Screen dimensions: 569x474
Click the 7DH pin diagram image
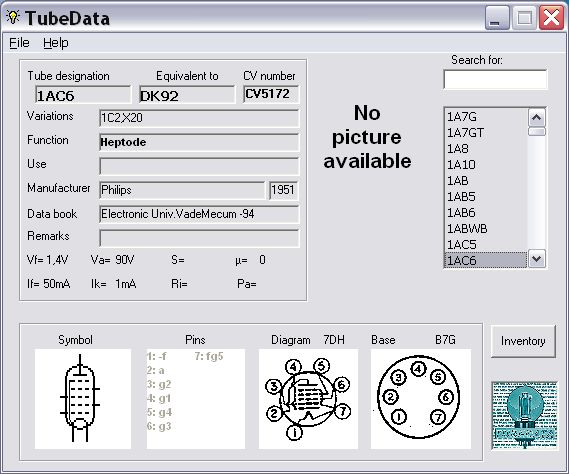308,399
